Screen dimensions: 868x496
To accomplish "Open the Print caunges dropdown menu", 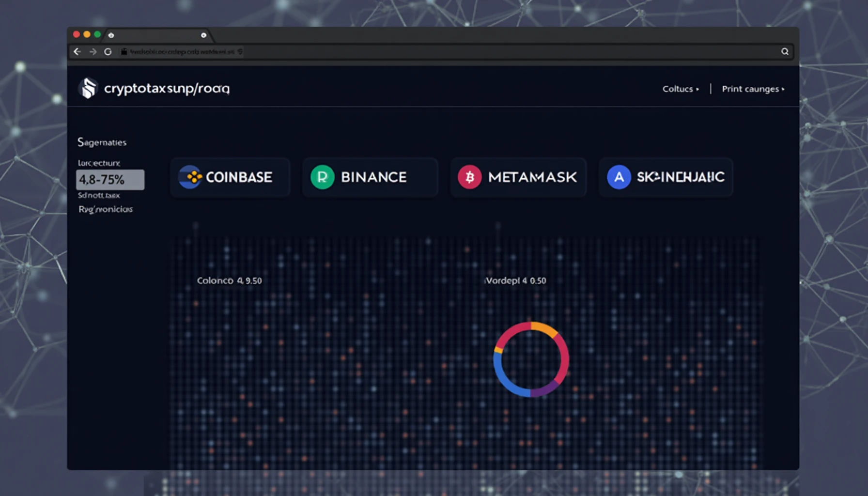I will [753, 89].
